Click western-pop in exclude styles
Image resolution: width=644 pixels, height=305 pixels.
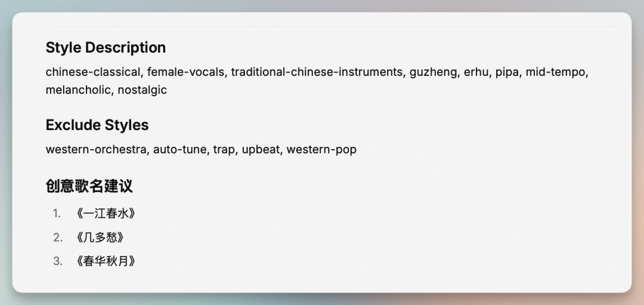coord(321,150)
